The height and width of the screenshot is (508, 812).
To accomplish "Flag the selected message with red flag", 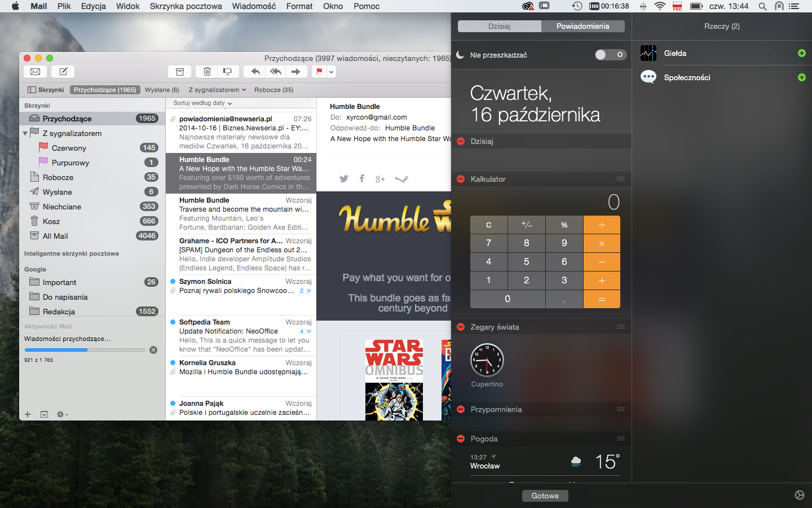I will coord(319,72).
